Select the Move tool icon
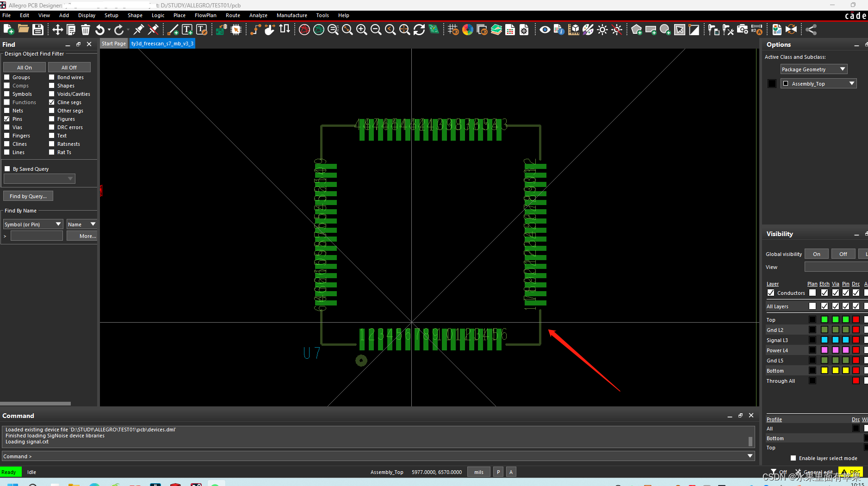The width and height of the screenshot is (868, 486). [57, 30]
